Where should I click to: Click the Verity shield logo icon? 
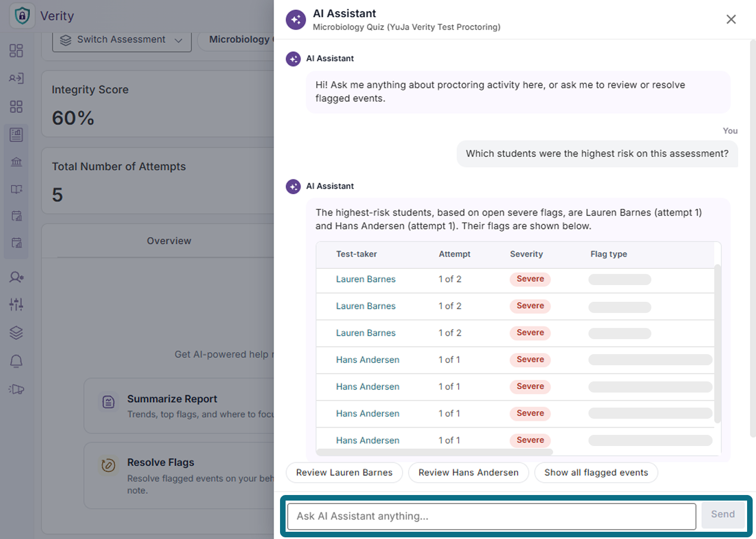click(x=22, y=16)
